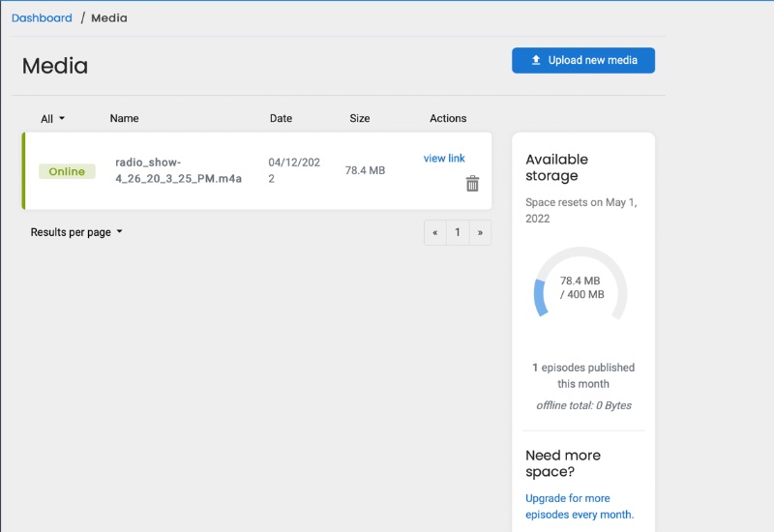This screenshot has height=532, width=774.
Task: Click 'Space resets on May 1, 2022' text
Action: [581, 210]
